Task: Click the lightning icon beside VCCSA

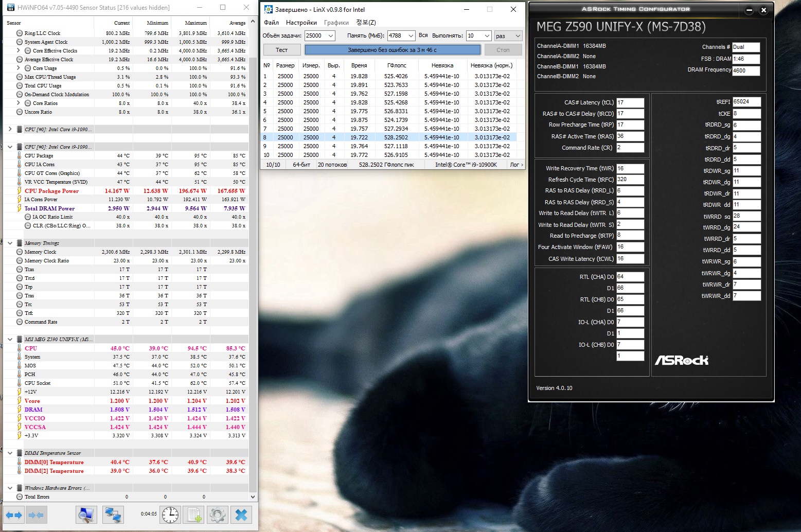Action: [20, 427]
